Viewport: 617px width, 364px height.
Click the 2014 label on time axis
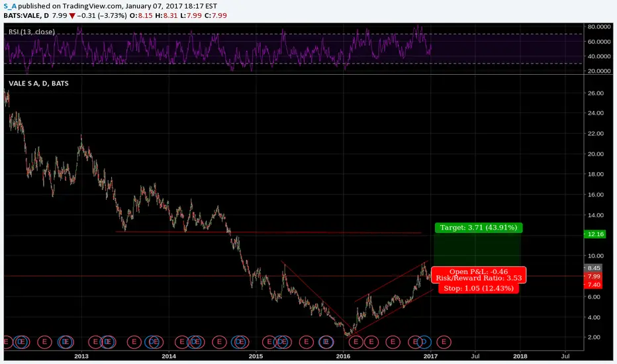pos(169,356)
